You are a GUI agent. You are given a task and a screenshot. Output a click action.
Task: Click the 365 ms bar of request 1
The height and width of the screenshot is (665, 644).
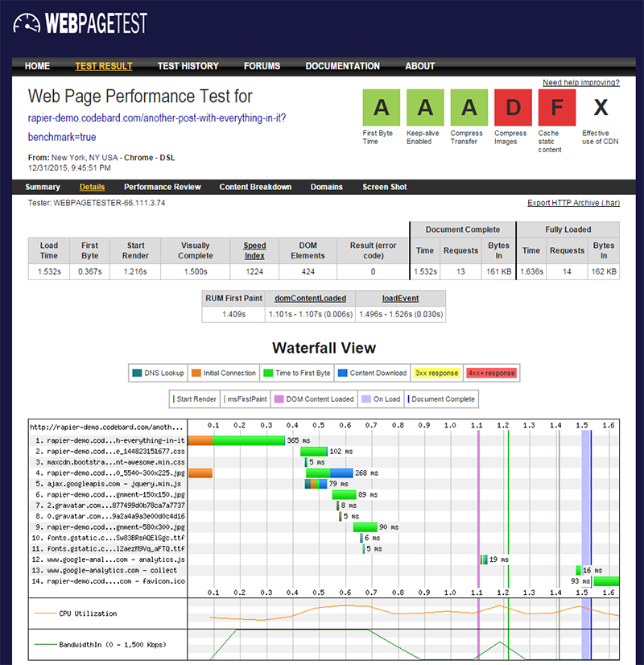pos(237,440)
